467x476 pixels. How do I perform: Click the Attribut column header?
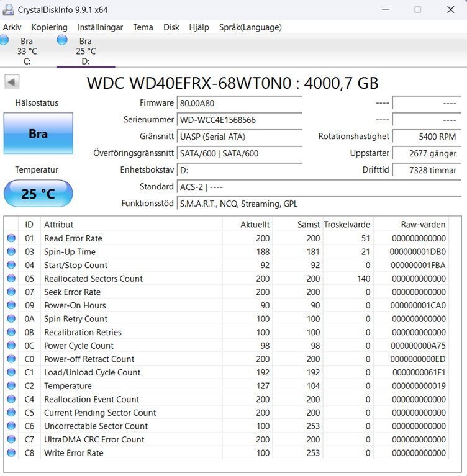(x=131, y=224)
